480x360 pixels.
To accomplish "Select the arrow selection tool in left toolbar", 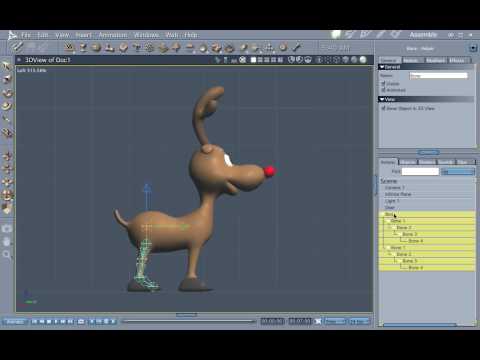I will point(7,66).
